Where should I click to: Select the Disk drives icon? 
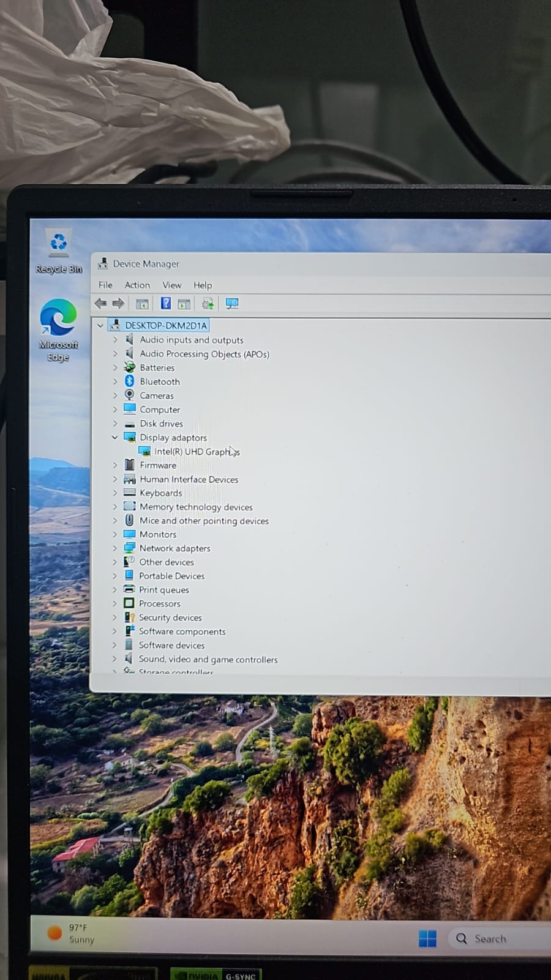[129, 424]
